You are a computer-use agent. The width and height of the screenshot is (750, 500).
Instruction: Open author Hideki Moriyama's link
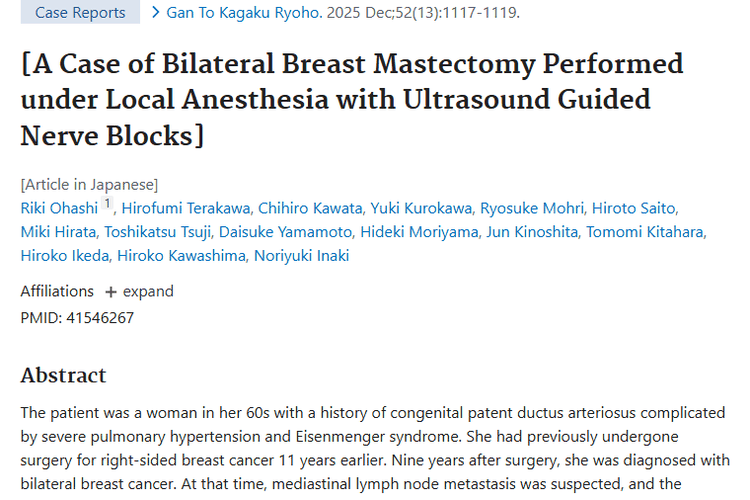[418, 232]
